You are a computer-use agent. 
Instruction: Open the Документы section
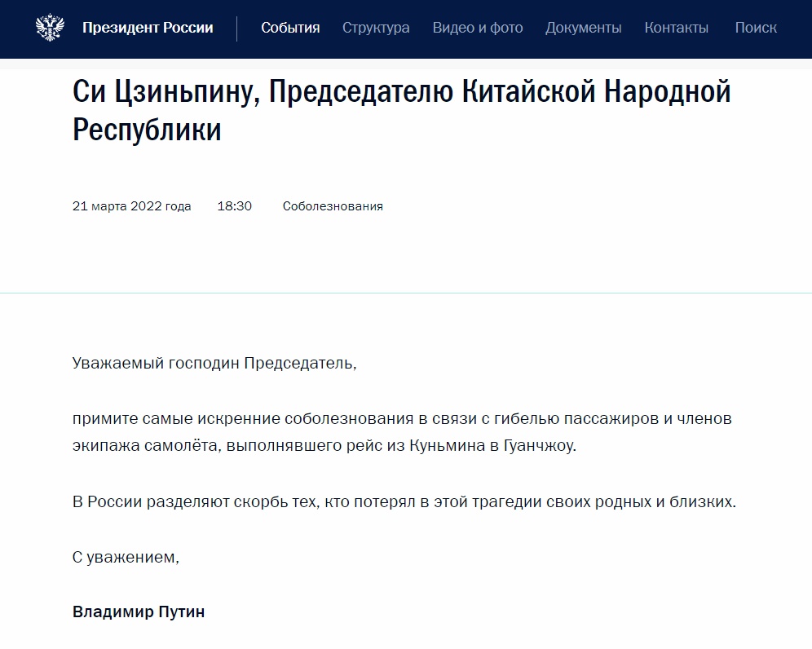[x=583, y=29]
